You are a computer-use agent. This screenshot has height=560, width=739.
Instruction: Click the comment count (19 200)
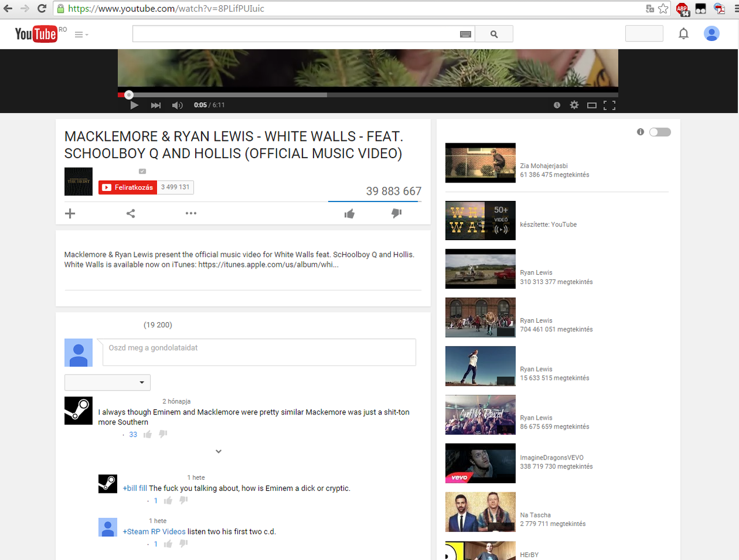coord(158,325)
